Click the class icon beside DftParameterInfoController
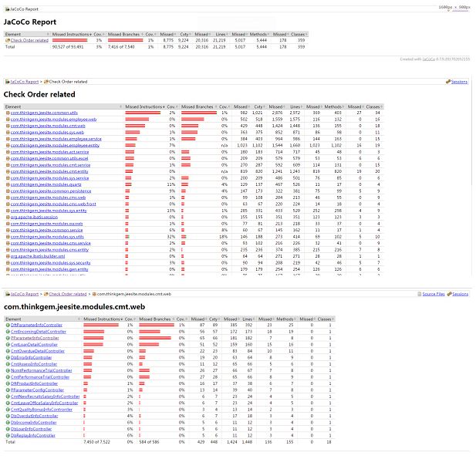This screenshot has width=476, height=459. [8, 325]
